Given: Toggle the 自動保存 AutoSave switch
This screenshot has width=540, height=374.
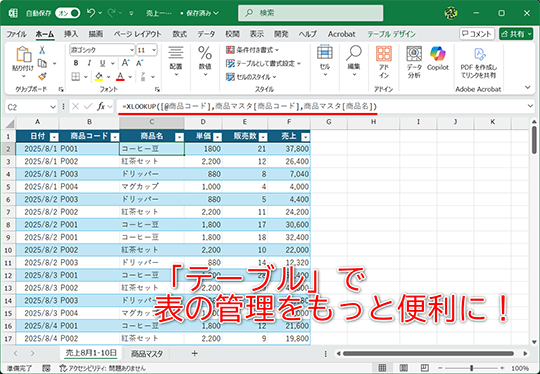Looking at the screenshot, I should pyautogui.click(x=68, y=13).
